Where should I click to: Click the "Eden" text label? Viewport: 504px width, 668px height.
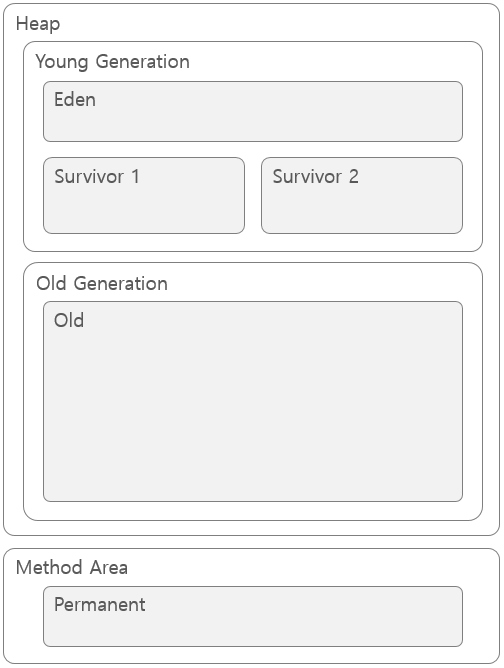coord(75,100)
